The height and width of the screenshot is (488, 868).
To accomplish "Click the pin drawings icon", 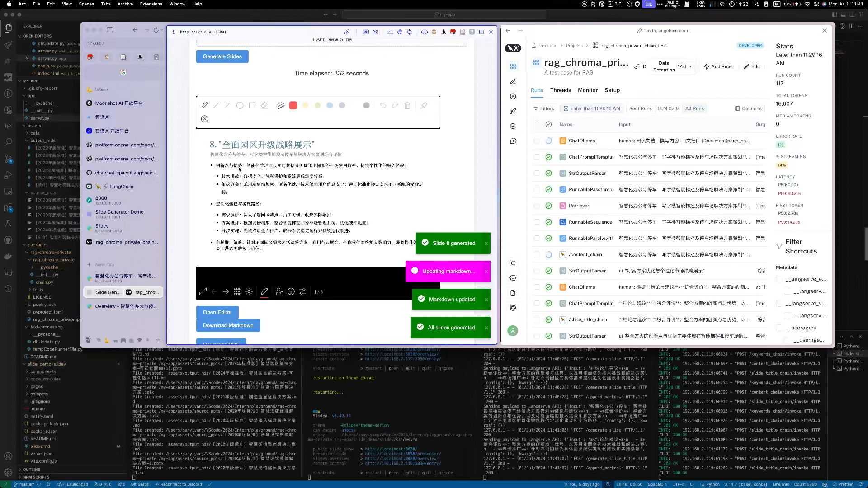I will click(424, 105).
